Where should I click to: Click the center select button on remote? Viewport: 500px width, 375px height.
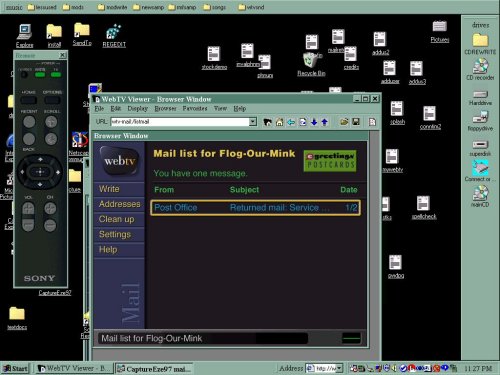[40, 172]
